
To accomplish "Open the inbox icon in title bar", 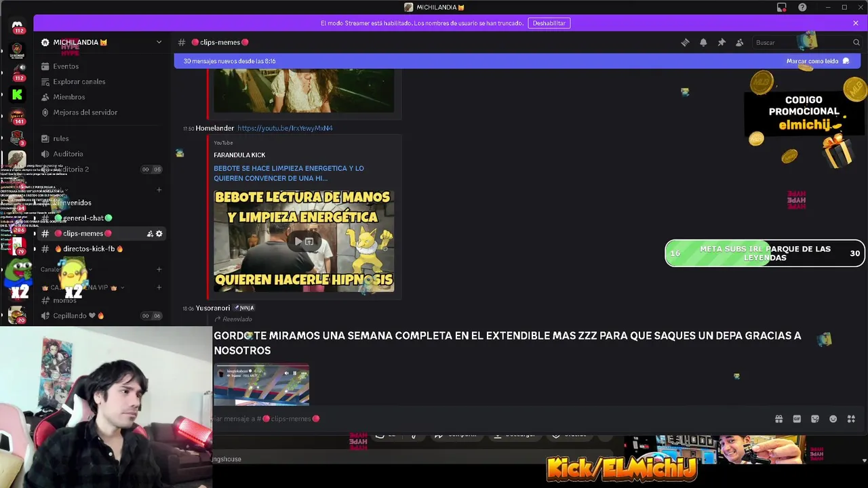I will (x=782, y=7).
